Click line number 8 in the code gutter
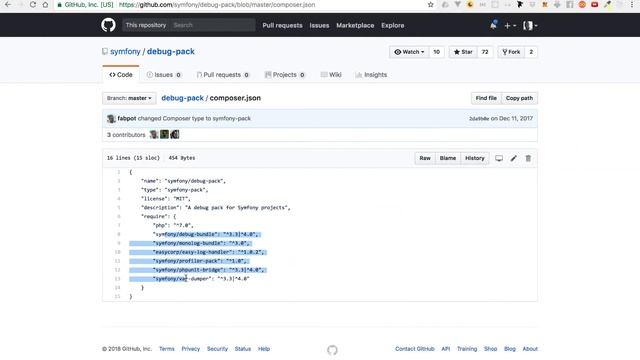 pyautogui.click(x=119, y=234)
